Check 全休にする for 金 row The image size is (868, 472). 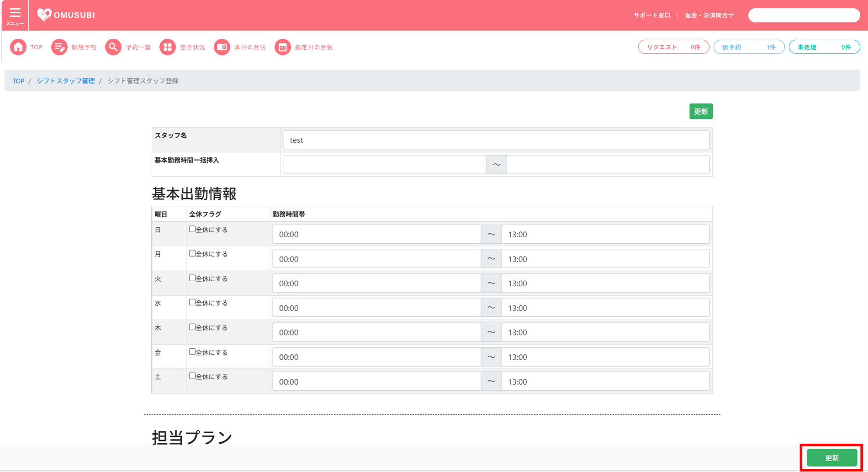point(192,351)
